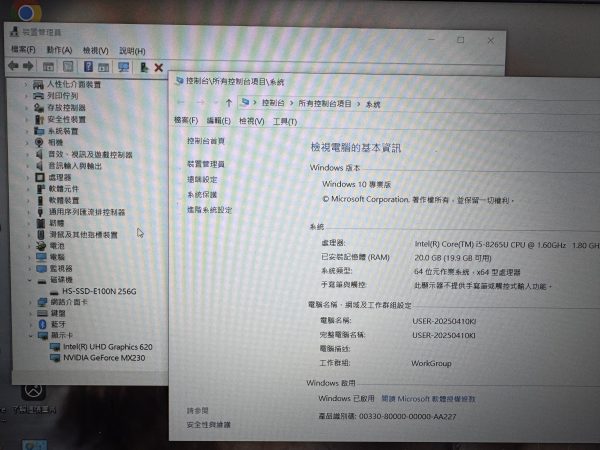The height and width of the screenshot is (450, 600).
Task: Click the Up arrow in the System window
Action: [229, 103]
